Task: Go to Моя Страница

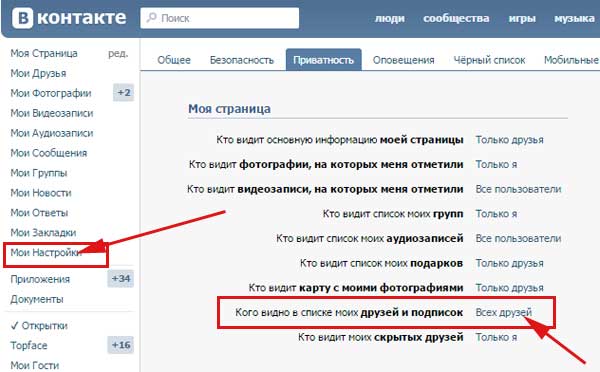Action: point(44,53)
